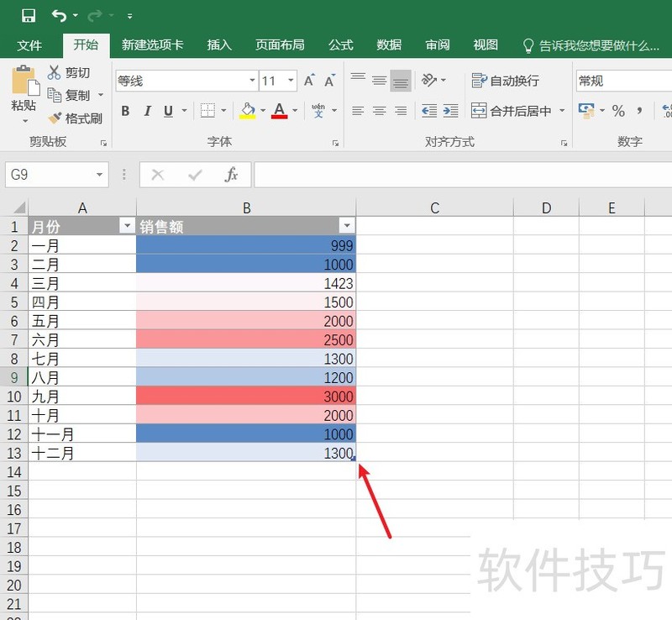Pick a font color using the red A swatch
Image resolution: width=672 pixels, height=620 pixels.
tap(280, 110)
